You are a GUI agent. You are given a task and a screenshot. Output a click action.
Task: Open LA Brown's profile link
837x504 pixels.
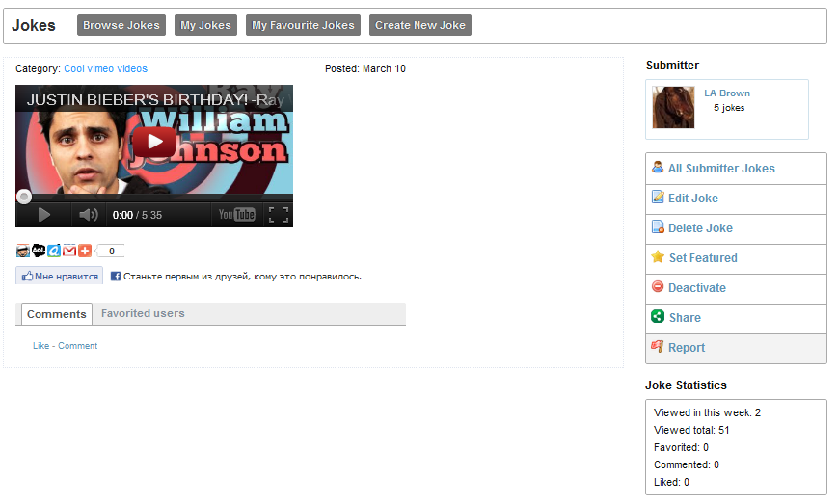pos(727,93)
